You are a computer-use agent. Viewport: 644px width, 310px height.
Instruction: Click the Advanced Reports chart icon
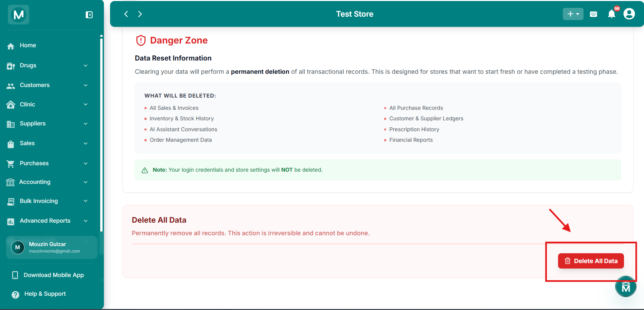(x=11, y=222)
